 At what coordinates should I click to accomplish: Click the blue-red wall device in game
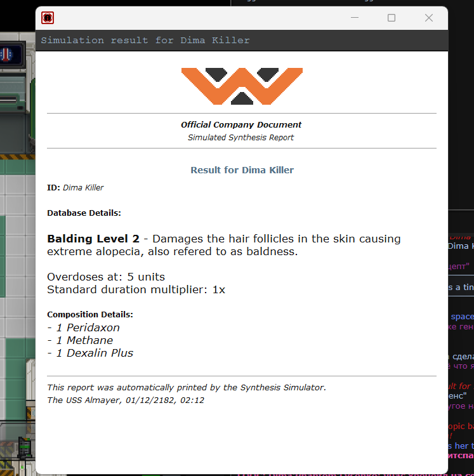click(x=8, y=53)
